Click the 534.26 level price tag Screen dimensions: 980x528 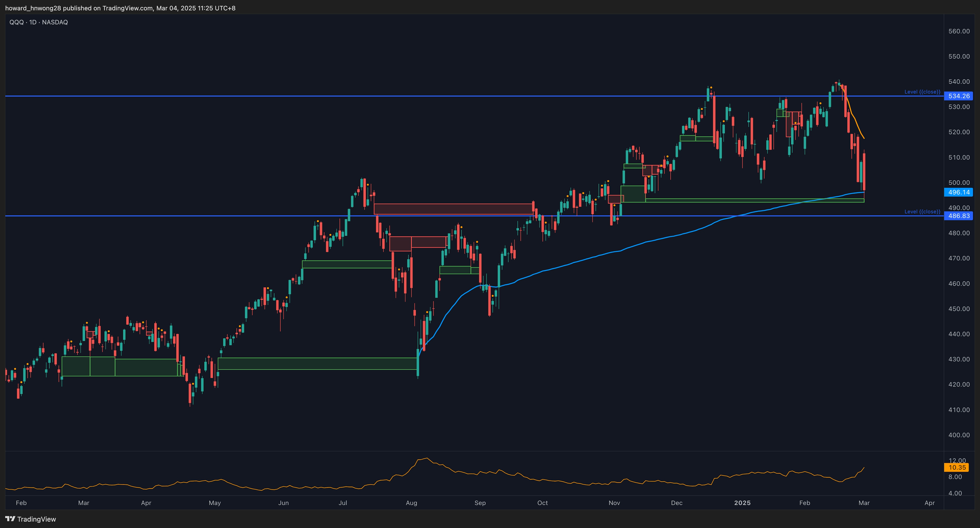(x=959, y=96)
